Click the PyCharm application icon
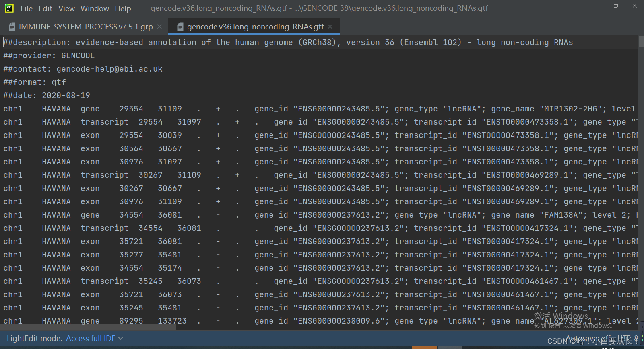Image resolution: width=644 pixels, height=349 pixels. click(x=9, y=8)
